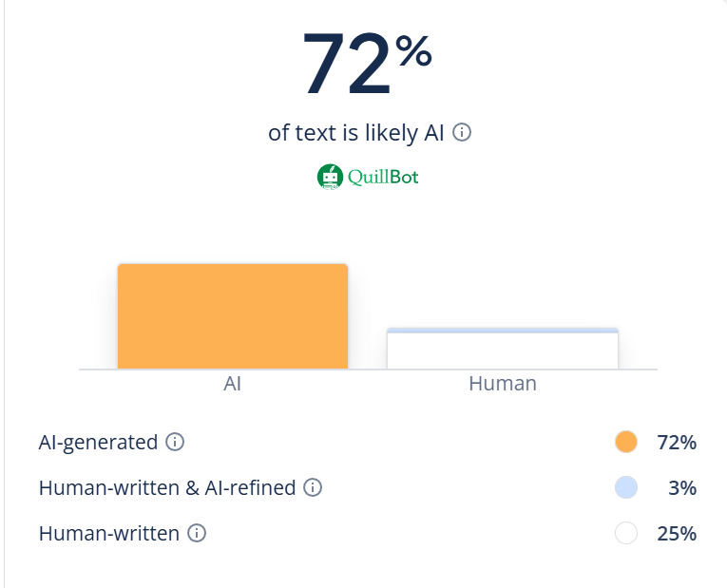Select the "AI-generated" legend label
The width and height of the screenshot is (727, 588).
click(x=98, y=442)
